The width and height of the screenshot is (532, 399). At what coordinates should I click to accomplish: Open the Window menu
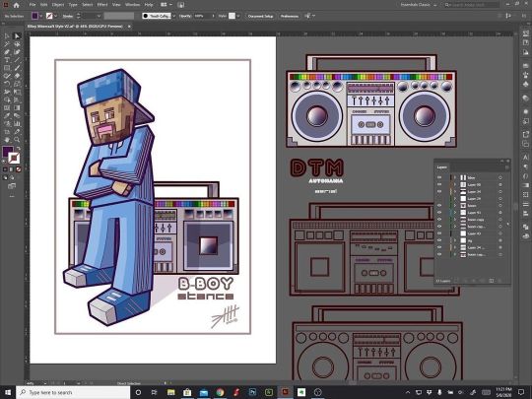[x=132, y=5]
